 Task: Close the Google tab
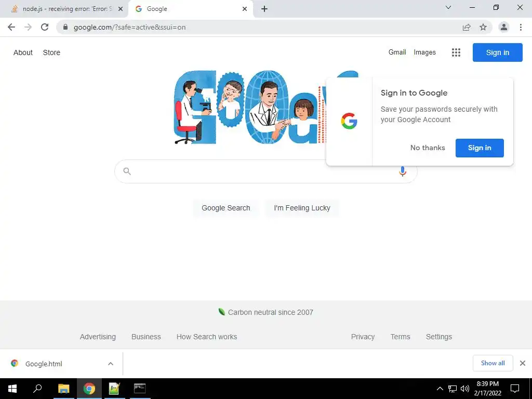pos(245,9)
